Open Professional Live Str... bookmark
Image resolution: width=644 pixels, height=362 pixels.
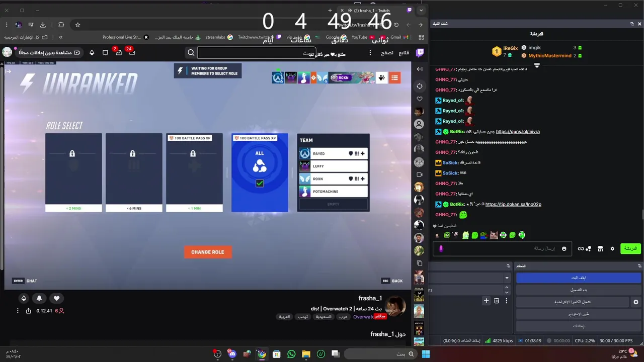[125, 37]
